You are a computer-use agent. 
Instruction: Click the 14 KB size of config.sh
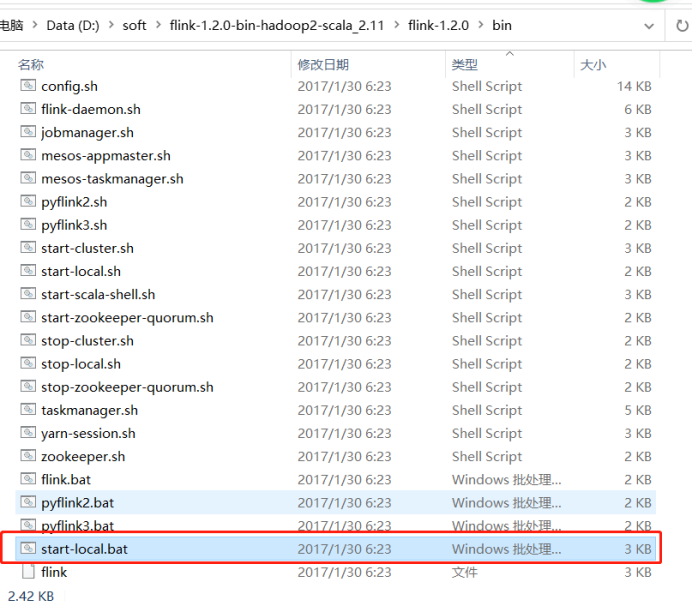[634, 87]
